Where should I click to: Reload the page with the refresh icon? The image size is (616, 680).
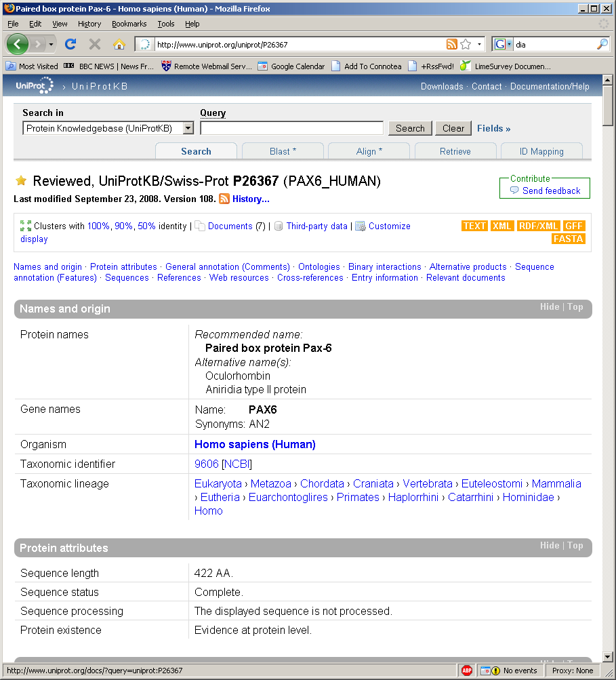tap(70, 44)
